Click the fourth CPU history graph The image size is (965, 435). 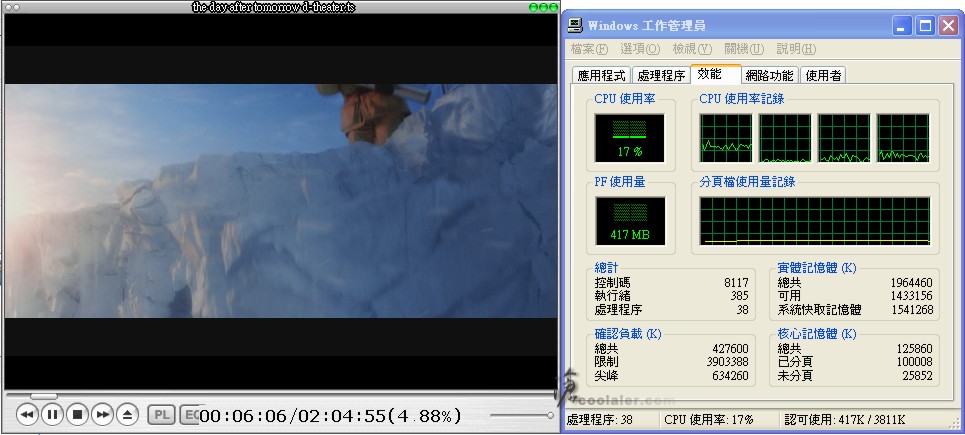(x=903, y=138)
